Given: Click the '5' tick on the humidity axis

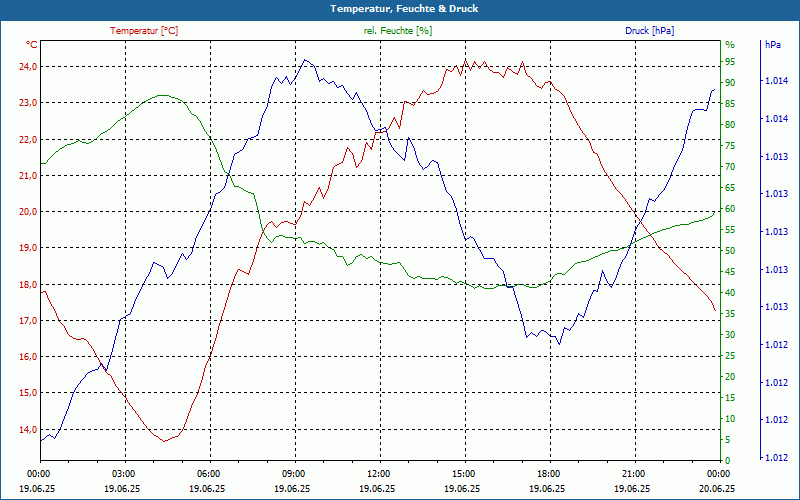Looking at the screenshot, I should [x=728, y=439].
